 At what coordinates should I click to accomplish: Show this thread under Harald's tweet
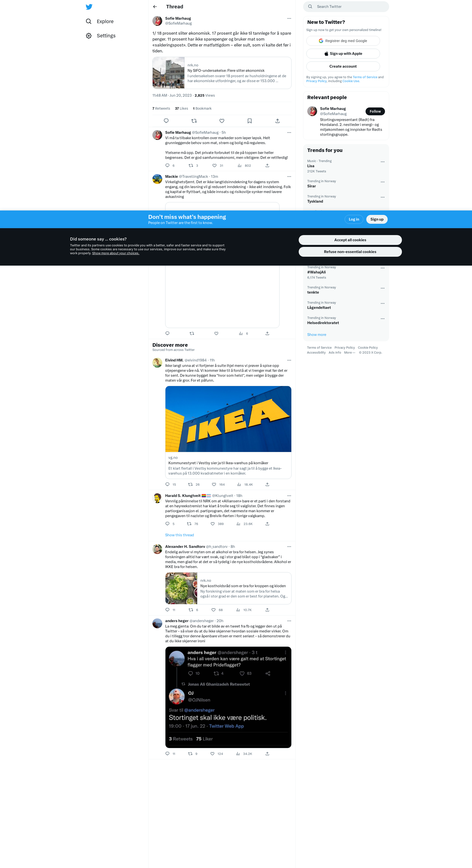point(179,535)
